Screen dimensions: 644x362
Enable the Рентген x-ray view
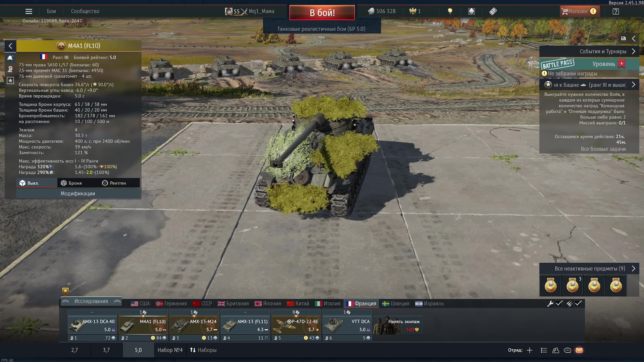(119, 183)
